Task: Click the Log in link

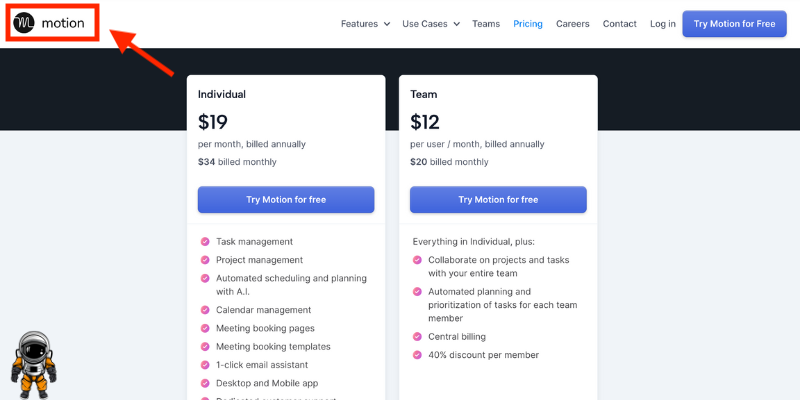Action: tap(663, 24)
